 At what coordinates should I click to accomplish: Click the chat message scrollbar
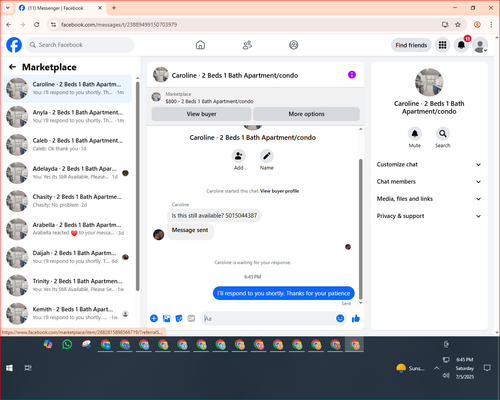(360, 229)
